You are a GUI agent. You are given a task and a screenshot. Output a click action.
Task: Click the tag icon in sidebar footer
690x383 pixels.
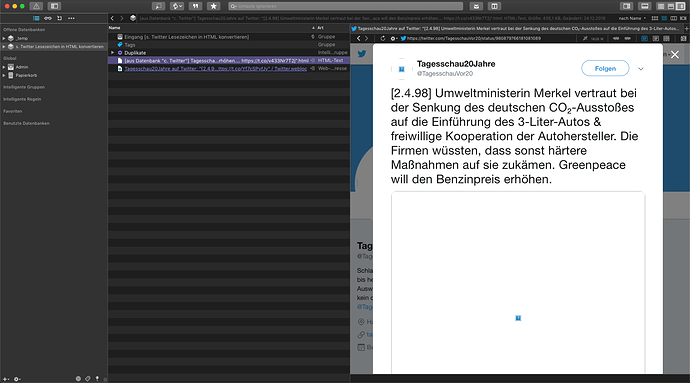(x=88, y=379)
